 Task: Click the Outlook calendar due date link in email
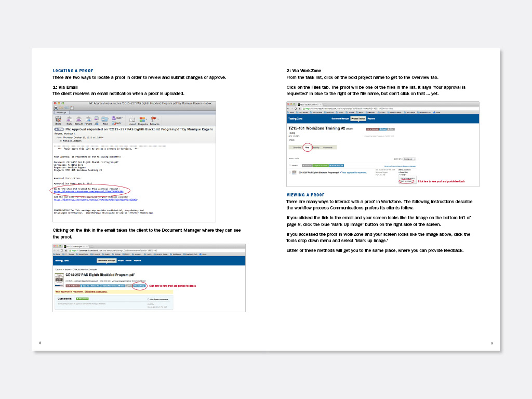coord(96,199)
